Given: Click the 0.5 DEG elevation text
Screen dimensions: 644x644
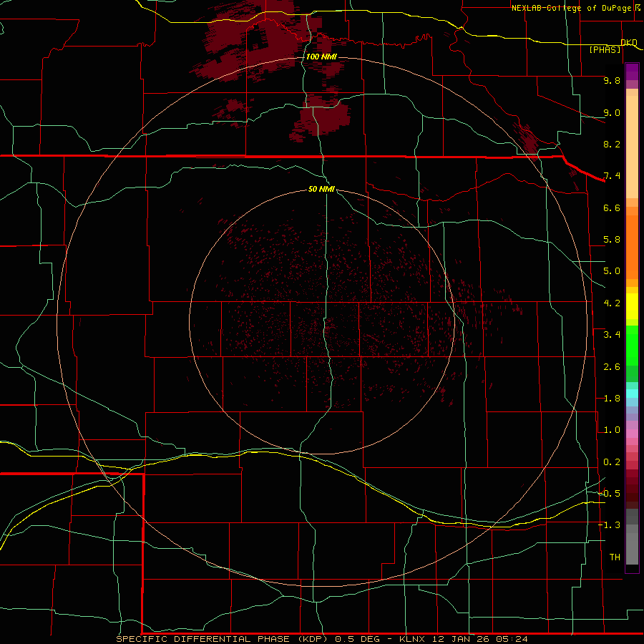Looking at the screenshot, I should click(x=356, y=639).
